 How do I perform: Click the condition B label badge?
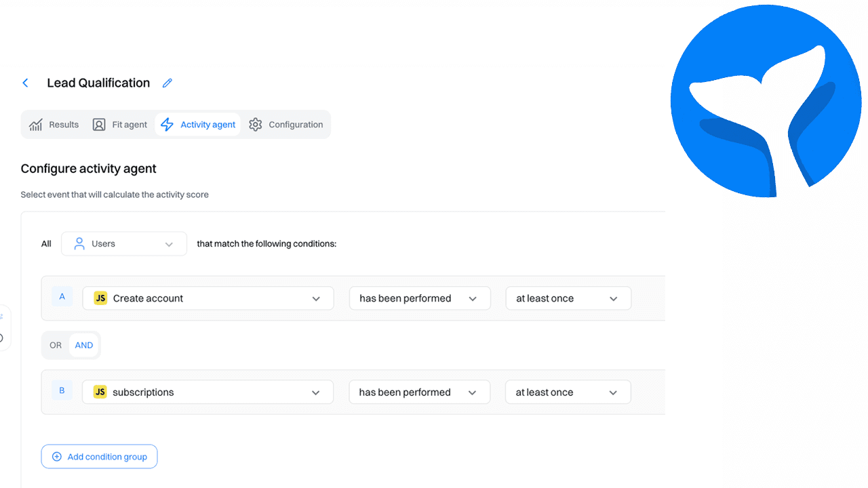[62, 390]
